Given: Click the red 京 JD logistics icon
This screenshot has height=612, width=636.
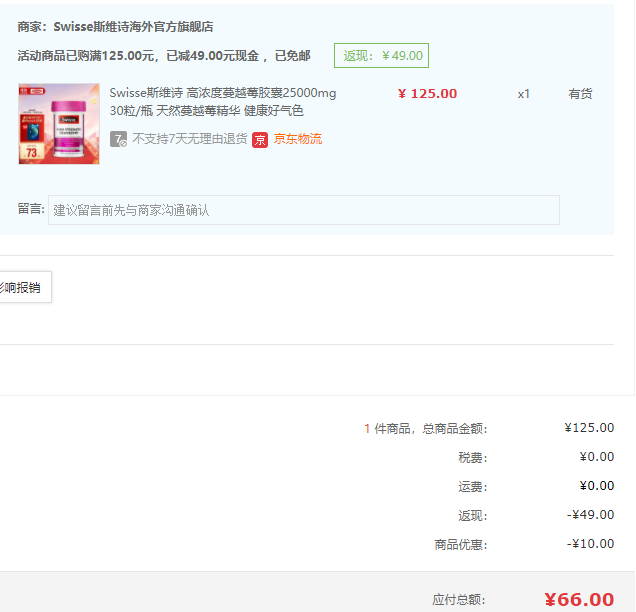Looking at the screenshot, I should click(260, 140).
